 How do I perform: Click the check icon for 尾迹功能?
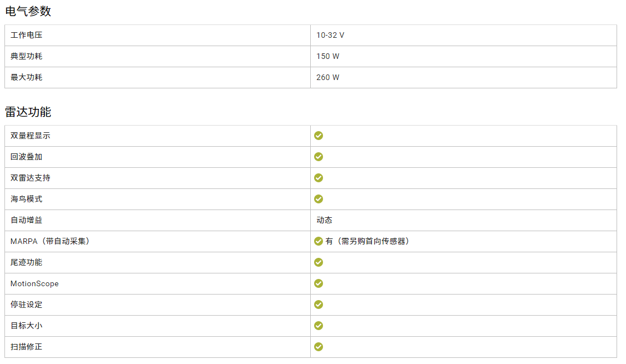(319, 262)
